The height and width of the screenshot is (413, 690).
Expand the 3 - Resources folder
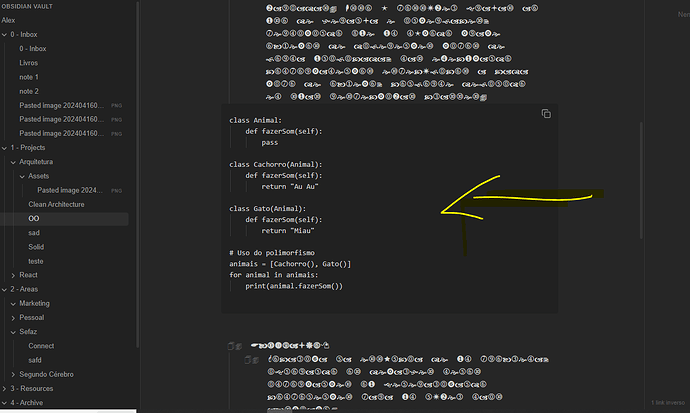pyautogui.click(x=5, y=388)
